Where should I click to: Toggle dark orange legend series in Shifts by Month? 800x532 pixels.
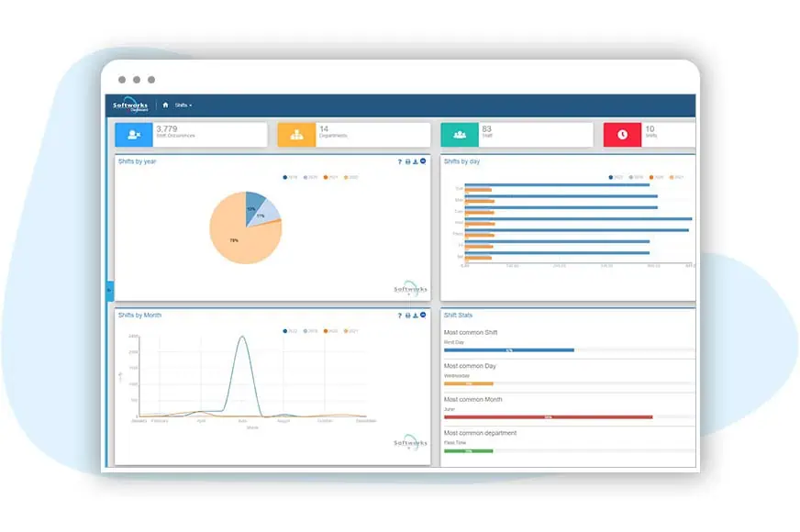click(x=331, y=331)
